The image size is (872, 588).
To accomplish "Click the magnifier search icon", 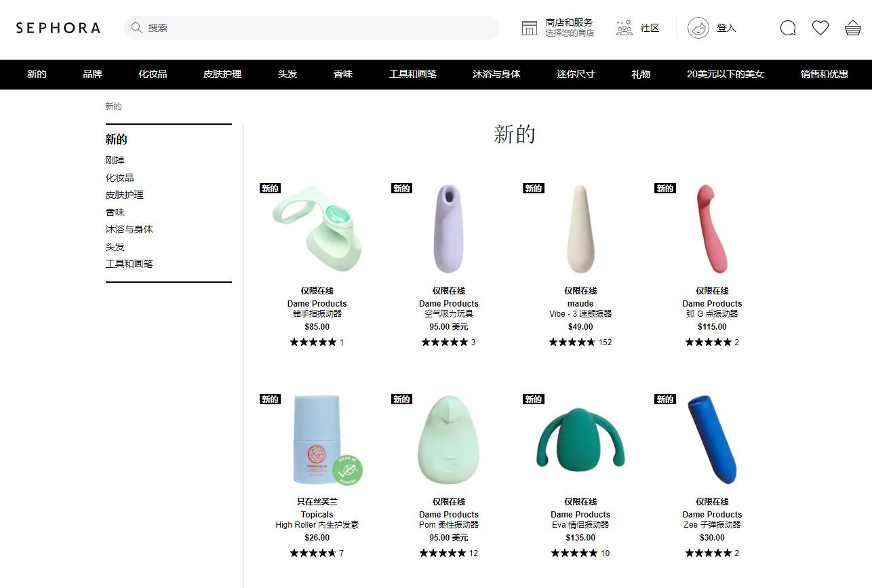I will click(136, 28).
